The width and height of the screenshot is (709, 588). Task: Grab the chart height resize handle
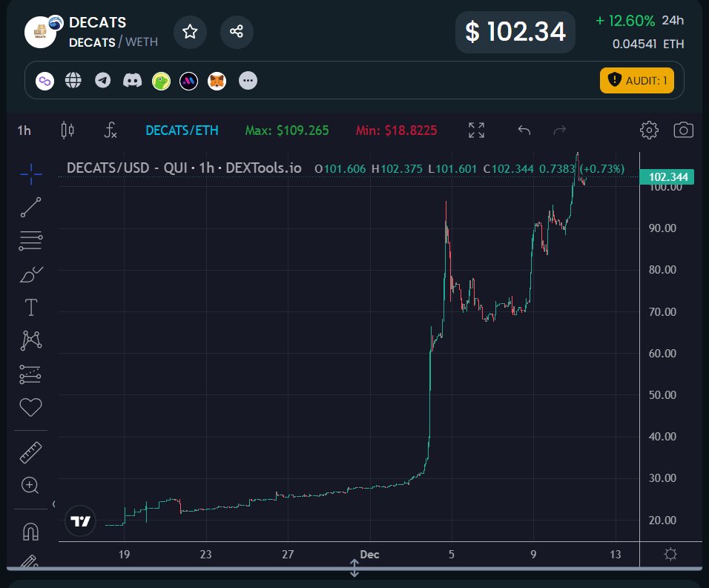[354, 568]
